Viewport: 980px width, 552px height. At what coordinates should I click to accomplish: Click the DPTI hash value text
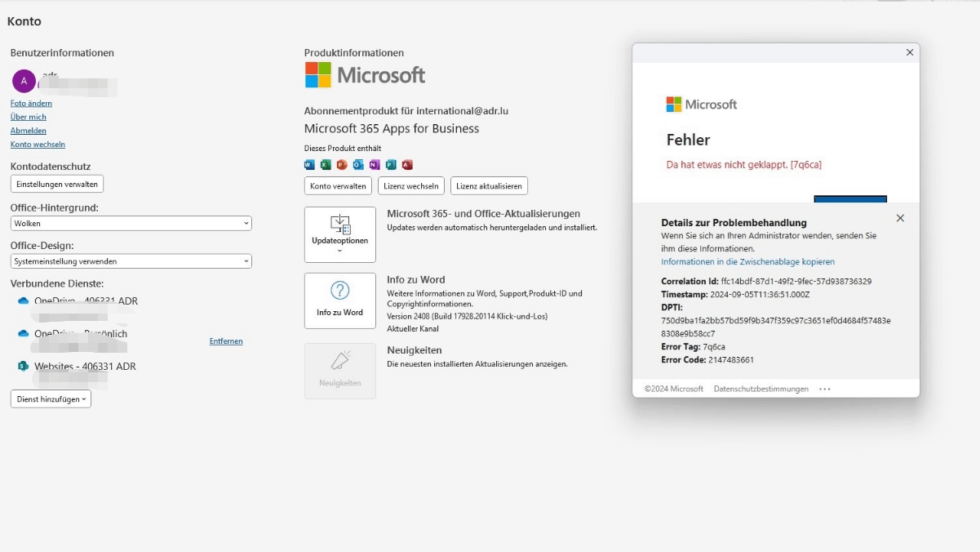pos(776,327)
